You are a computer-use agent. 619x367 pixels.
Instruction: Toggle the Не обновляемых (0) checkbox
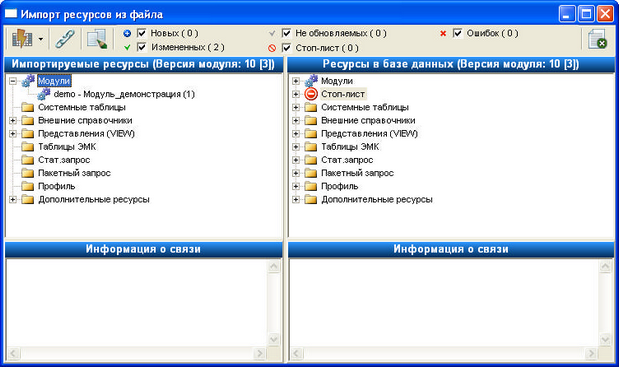click(x=287, y=33)
